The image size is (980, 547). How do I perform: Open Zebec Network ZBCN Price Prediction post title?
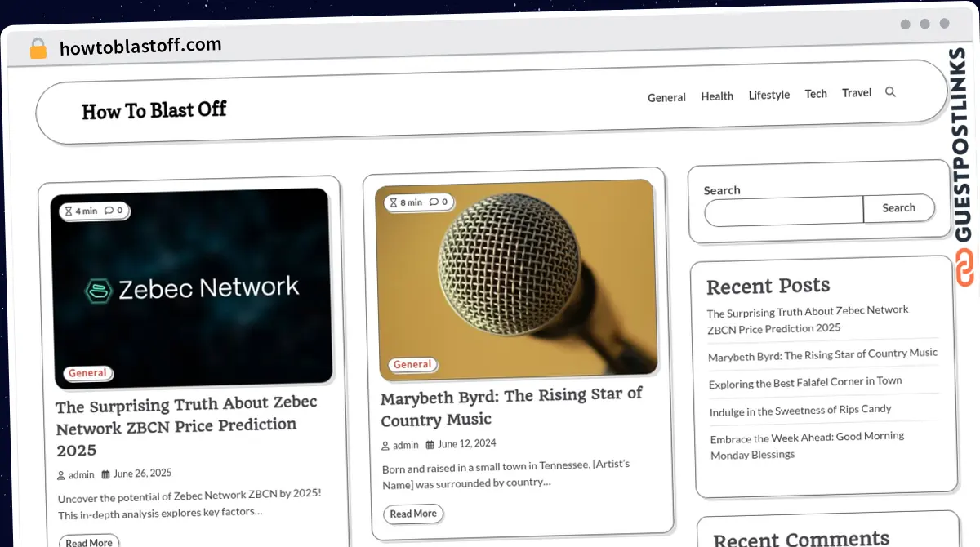(x=187, y=426)
